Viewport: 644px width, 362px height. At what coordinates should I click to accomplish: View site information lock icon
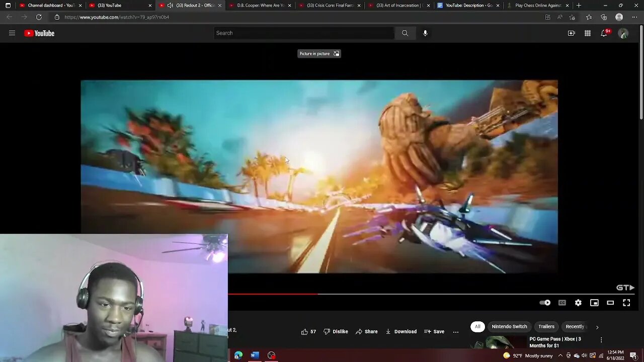57,17
